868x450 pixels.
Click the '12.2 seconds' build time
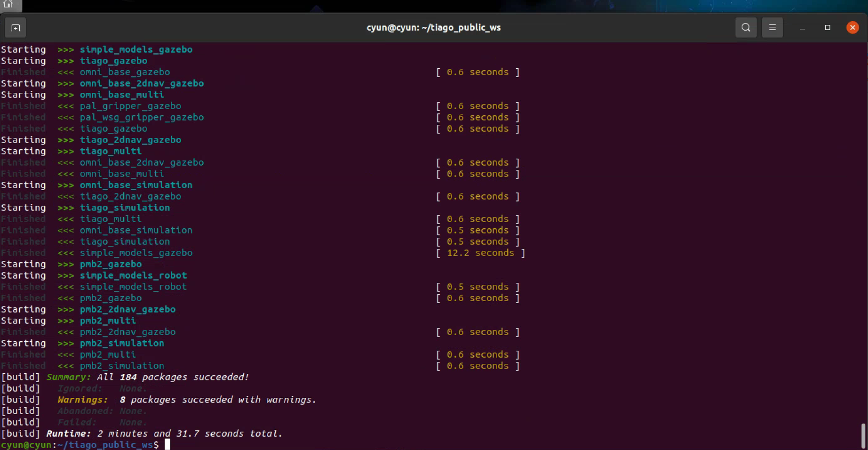pyautogui.click(x=480, y=253)
